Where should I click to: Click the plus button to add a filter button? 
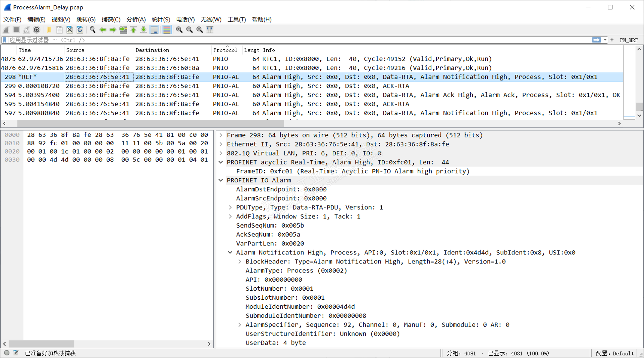(612, 40)
